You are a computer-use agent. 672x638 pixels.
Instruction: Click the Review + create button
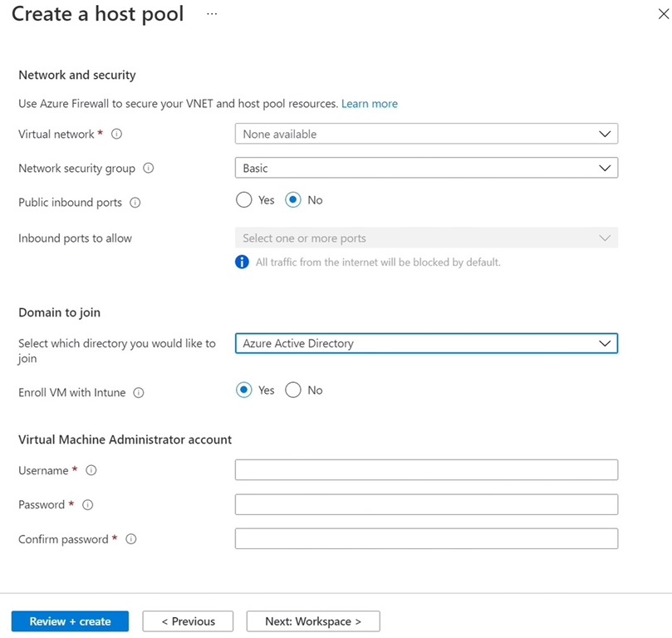pyautogui.click(x=70, y=621)
